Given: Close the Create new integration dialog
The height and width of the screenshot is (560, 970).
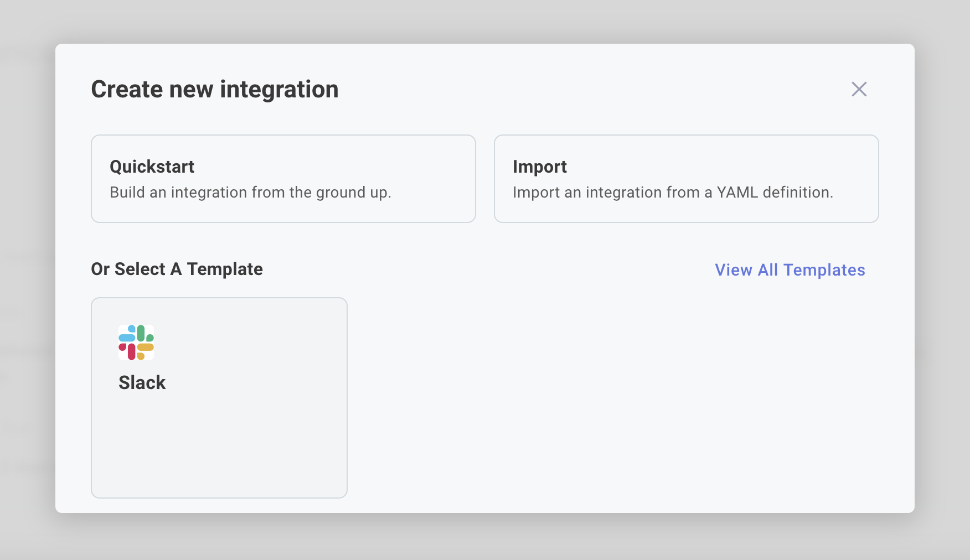Looking at the screenshot, I should click(859, 89).
